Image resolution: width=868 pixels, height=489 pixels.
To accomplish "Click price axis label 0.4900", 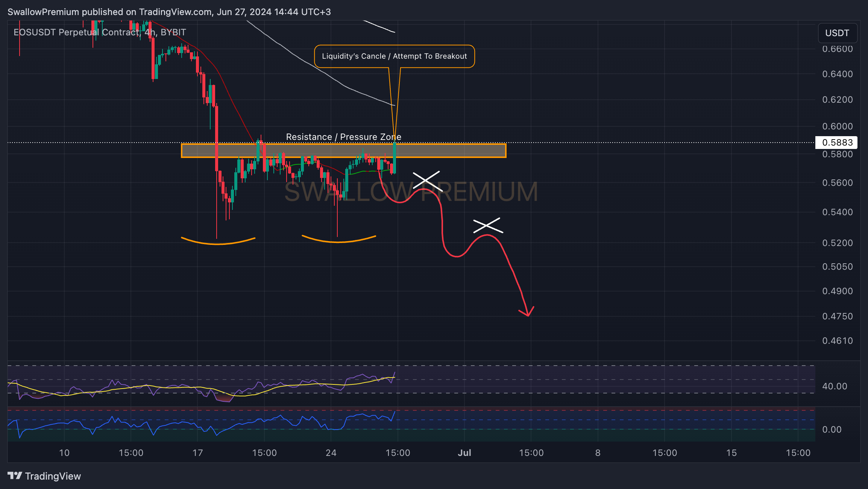I will point(838,291).
